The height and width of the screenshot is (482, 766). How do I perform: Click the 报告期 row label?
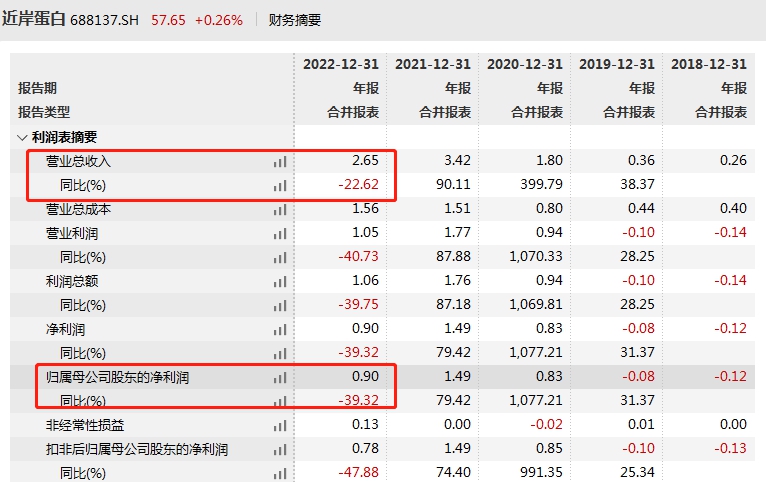(38, 88)
